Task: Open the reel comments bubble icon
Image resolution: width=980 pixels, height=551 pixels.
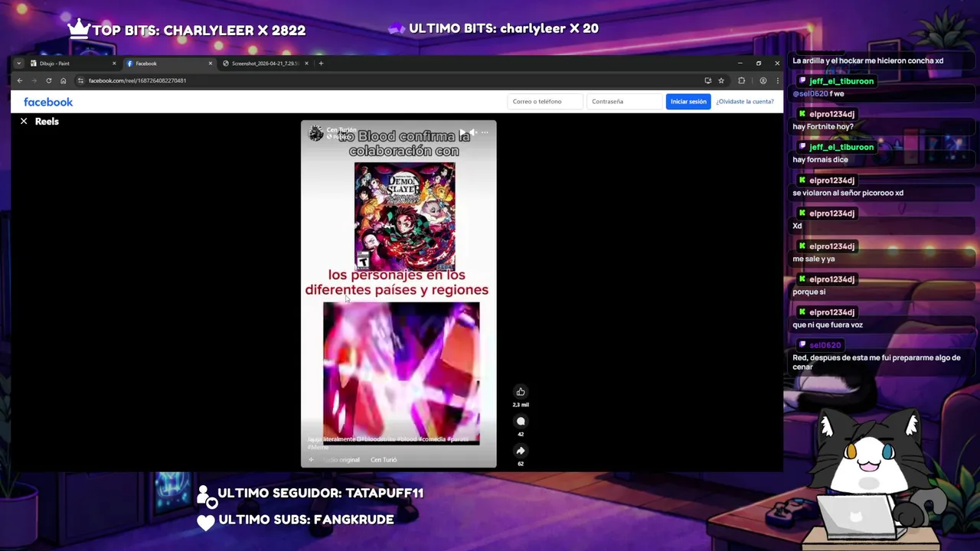Action: click(x=521, y=421)
